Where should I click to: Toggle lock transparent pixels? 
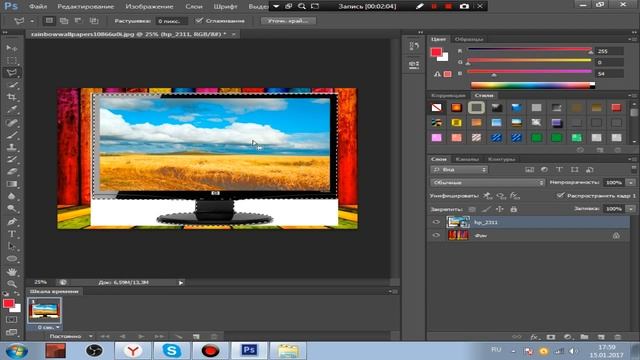[x=472, y=209]
